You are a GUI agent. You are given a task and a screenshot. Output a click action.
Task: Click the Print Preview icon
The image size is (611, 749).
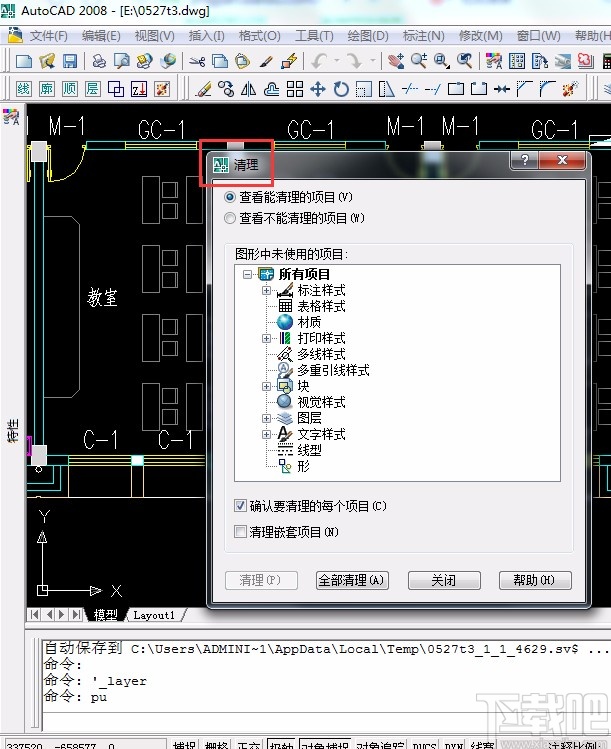pyautogui.click(x=122, y=61)
